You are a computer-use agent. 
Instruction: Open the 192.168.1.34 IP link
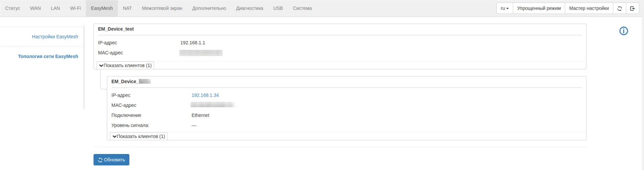coord(205,95)
